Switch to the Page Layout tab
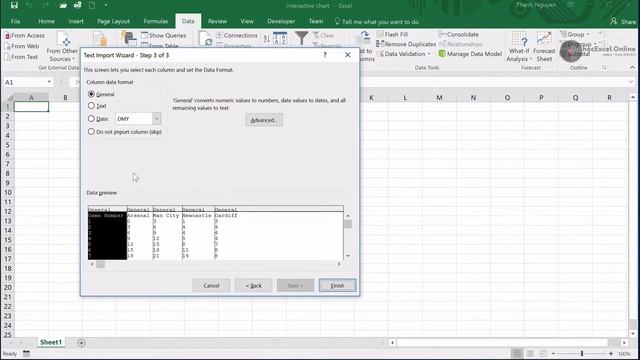Image resolution: width=640 pixels, height=360 pixels. (x=113, y=21)
